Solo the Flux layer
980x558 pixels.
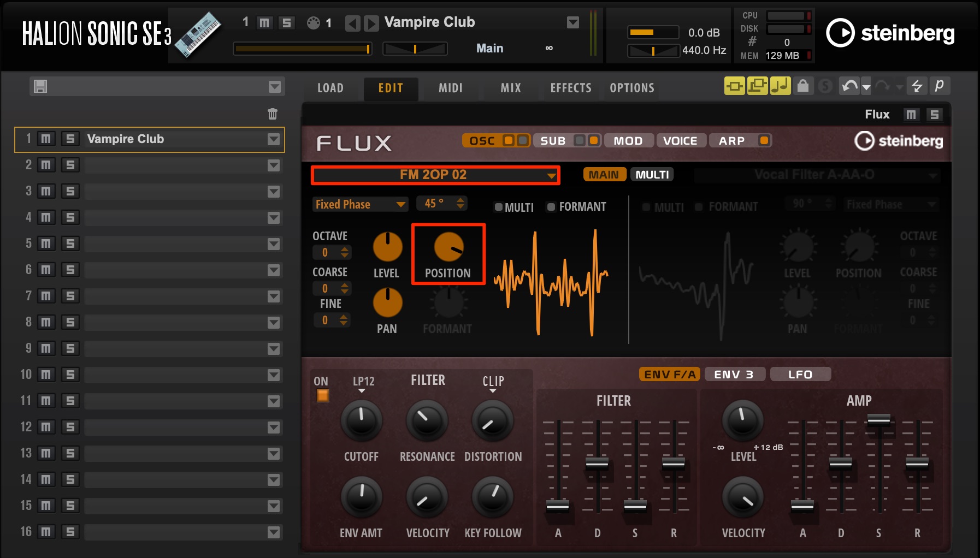pos(935,114)
